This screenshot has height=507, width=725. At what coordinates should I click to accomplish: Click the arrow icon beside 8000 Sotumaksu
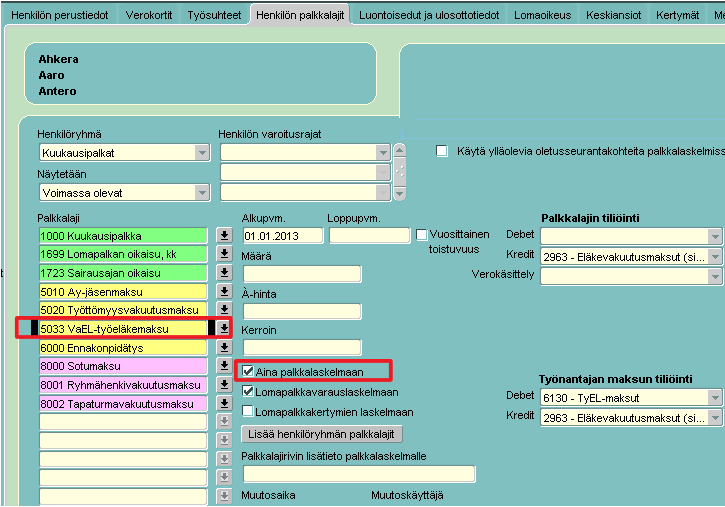click(224, 366)
